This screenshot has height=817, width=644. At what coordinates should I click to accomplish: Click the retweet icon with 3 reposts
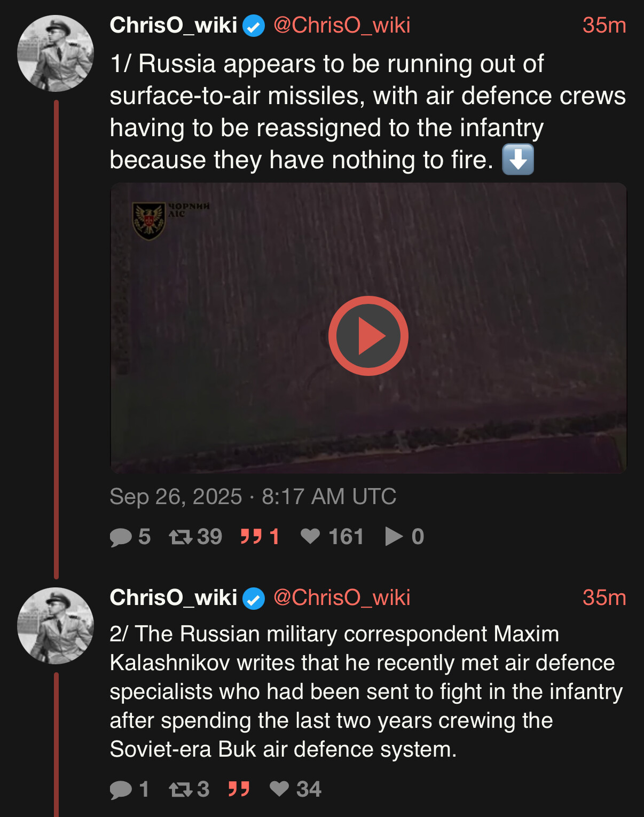coord(180,789)
